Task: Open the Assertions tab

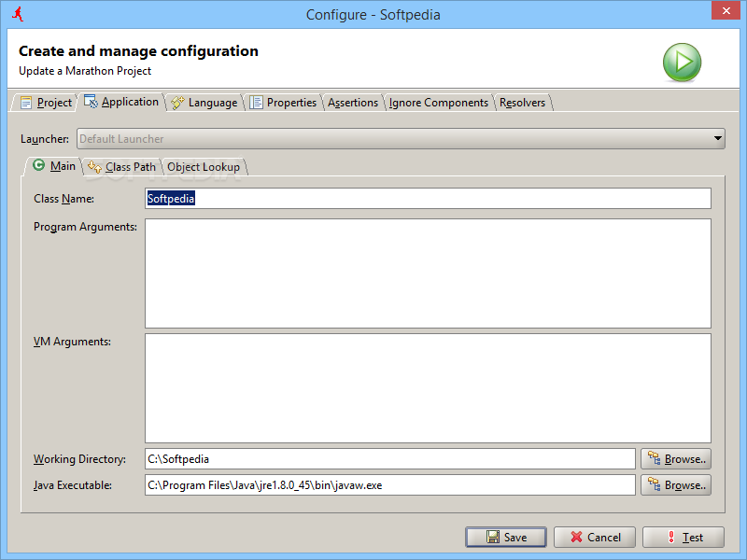Action: point(353,103)
